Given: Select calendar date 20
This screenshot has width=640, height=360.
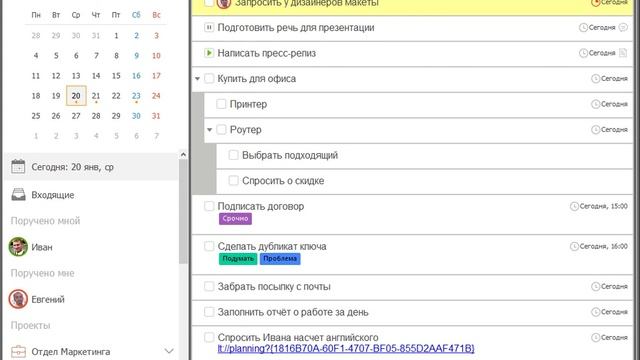Looking at the screenshot, I should pos(76,96).
